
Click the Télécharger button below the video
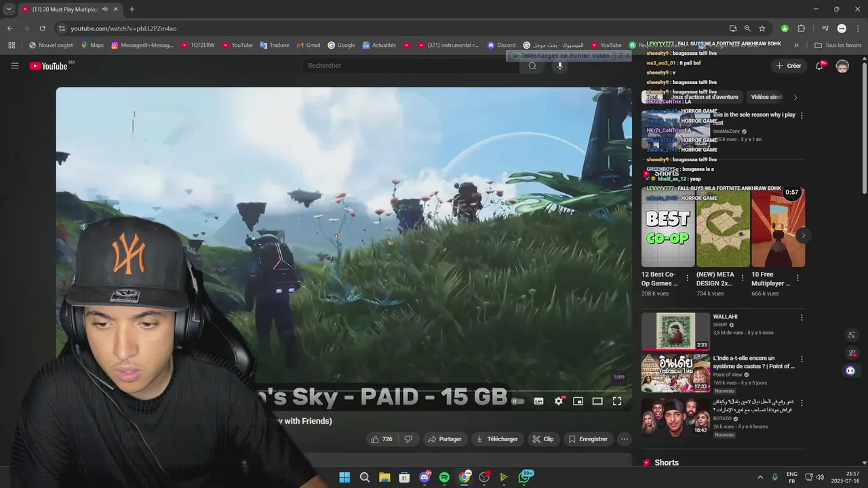(x=497, y=439)
